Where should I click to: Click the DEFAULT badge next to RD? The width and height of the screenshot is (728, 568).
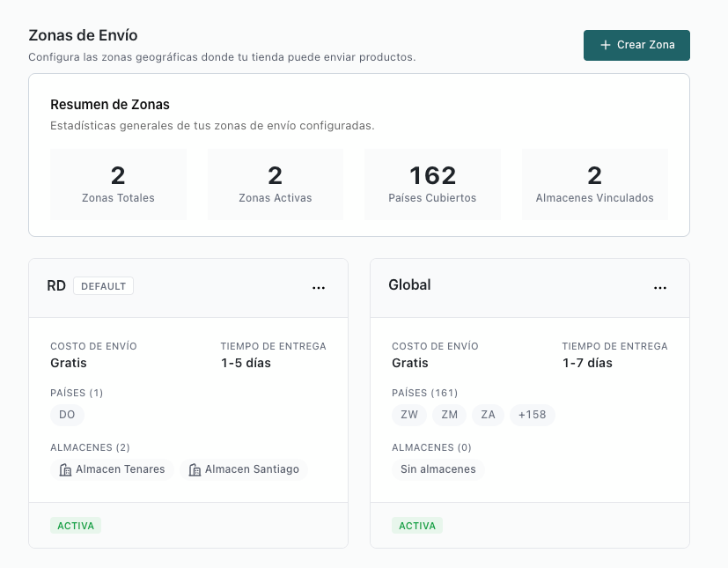103,285
